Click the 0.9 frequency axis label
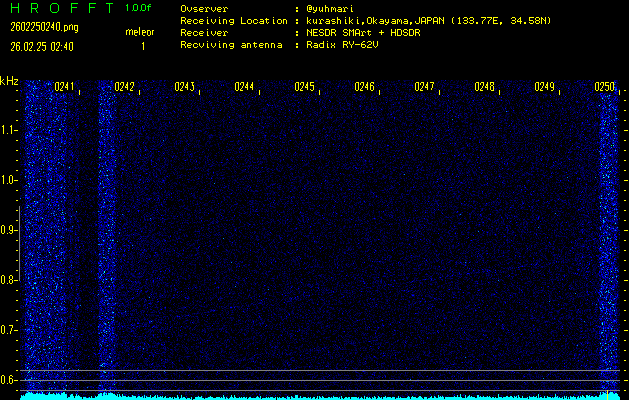 click(8, 230)
